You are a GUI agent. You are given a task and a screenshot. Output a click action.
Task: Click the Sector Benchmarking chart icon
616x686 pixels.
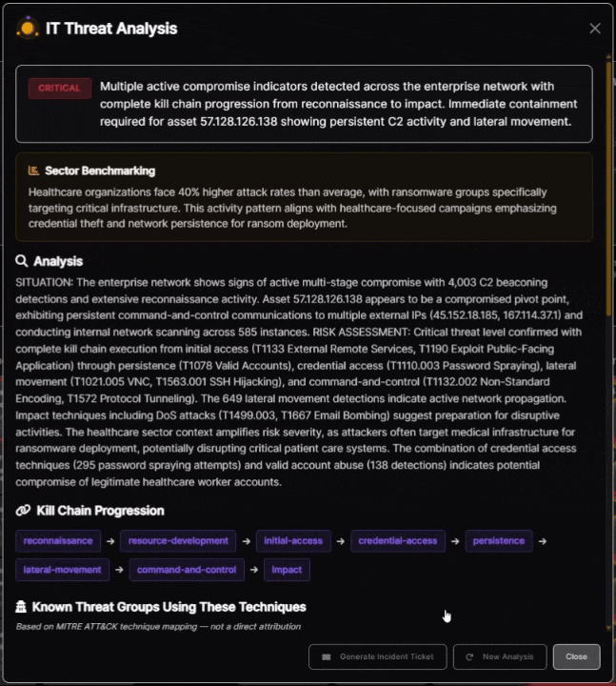33,171
